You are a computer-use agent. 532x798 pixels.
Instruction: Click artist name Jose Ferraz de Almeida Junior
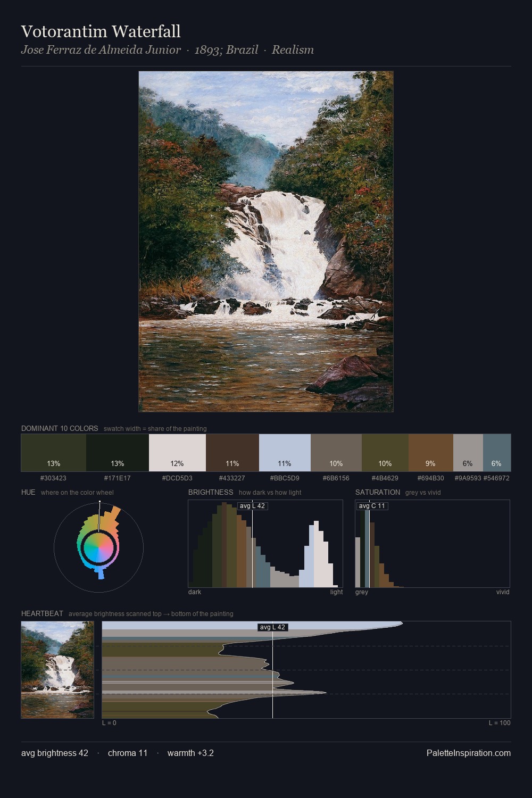pos(101,50)
